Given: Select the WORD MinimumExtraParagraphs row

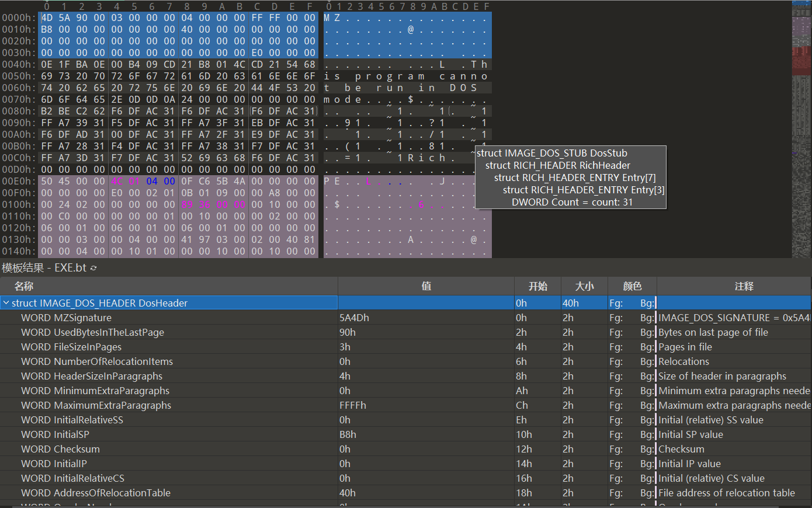Looking at the screenshot, I should pyautogui.click(x=405, y=391).
